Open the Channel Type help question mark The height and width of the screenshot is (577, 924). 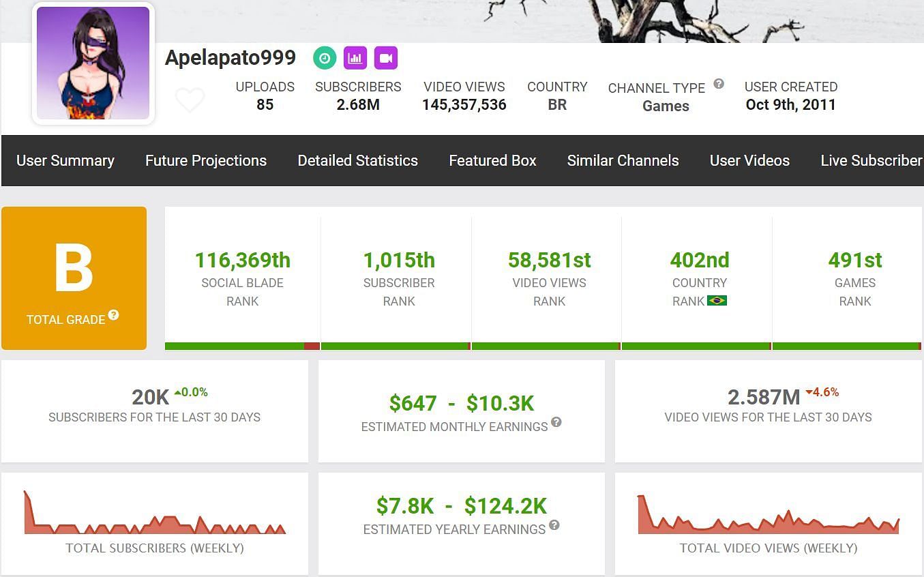(719, 84)
